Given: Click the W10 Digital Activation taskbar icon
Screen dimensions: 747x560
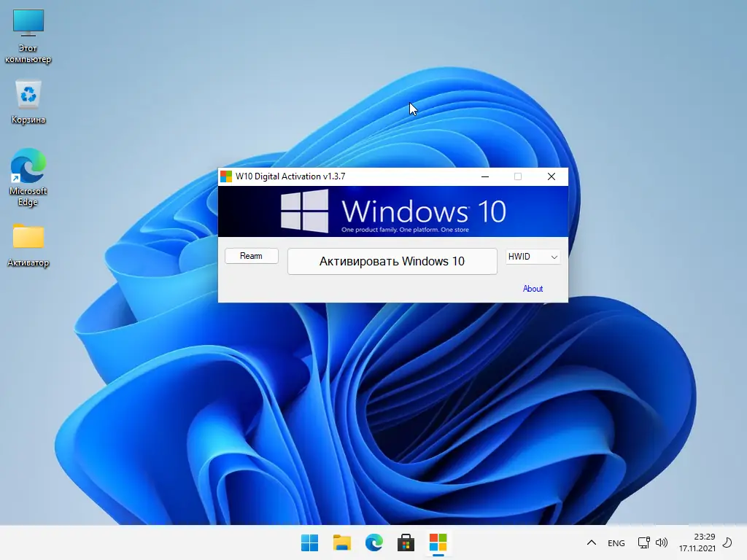Looking at the screenshot, I should (x=438, y=542).
